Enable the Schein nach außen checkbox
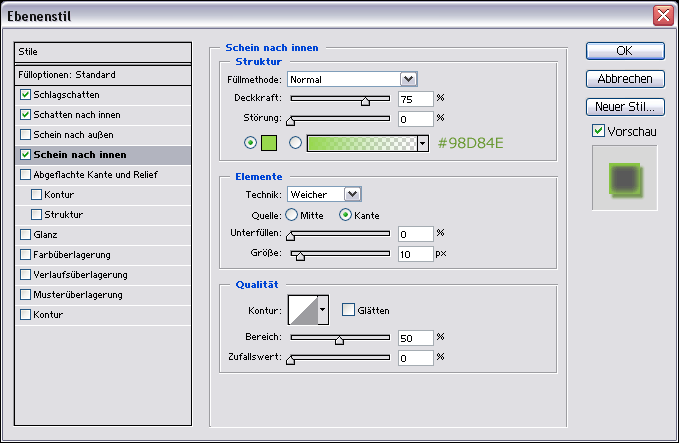 (26, 134)
